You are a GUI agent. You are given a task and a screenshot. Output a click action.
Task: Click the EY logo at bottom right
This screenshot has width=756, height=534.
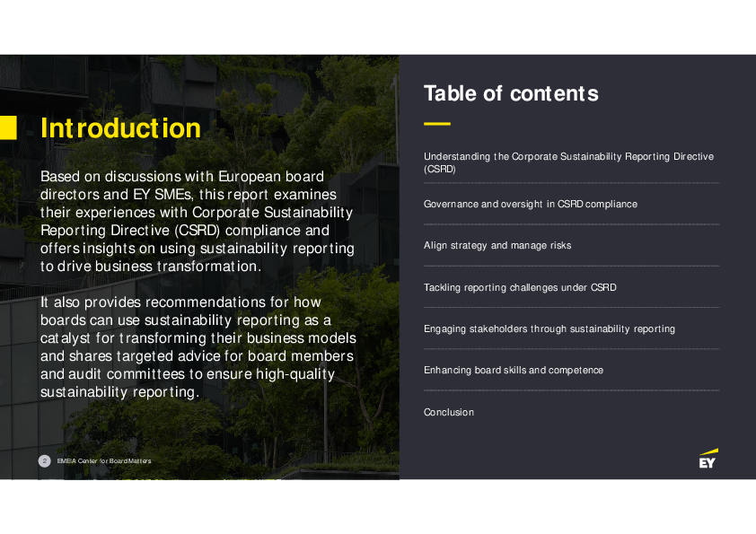coord(706,460)
